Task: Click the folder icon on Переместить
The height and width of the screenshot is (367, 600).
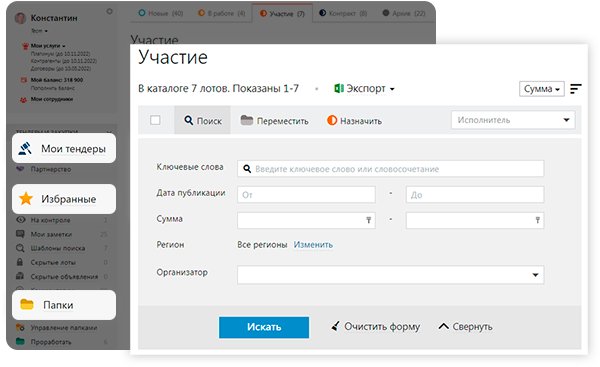Action: 247,120
